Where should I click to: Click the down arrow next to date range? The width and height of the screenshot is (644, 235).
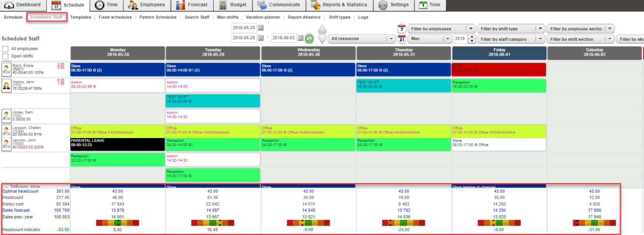tap(322, 39)
